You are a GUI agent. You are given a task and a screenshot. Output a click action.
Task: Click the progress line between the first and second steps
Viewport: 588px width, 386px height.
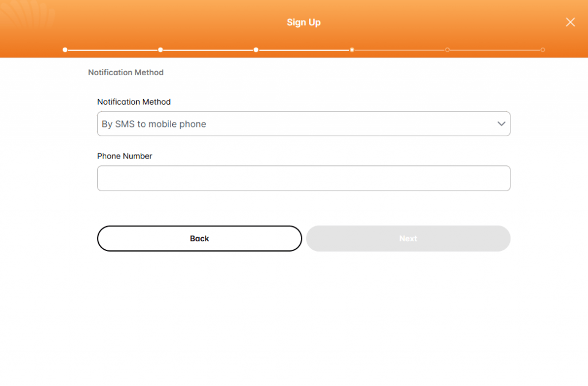tap(113, 50)
